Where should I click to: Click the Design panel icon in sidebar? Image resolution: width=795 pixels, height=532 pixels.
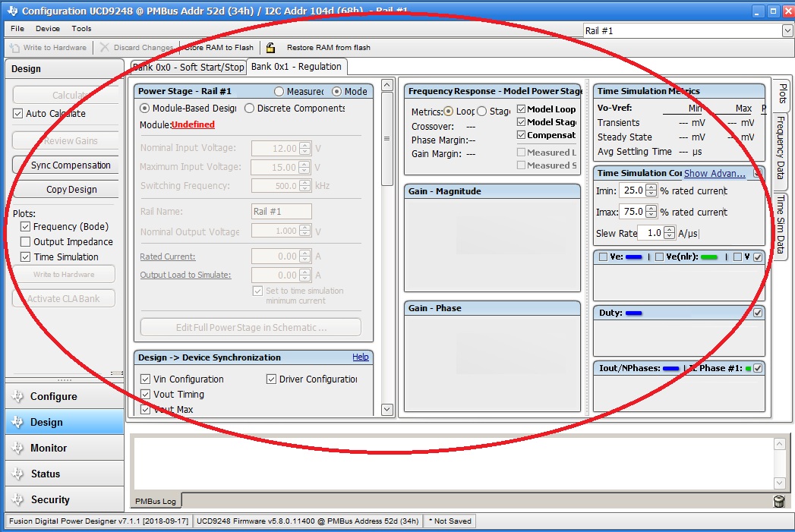click(17, 422)
